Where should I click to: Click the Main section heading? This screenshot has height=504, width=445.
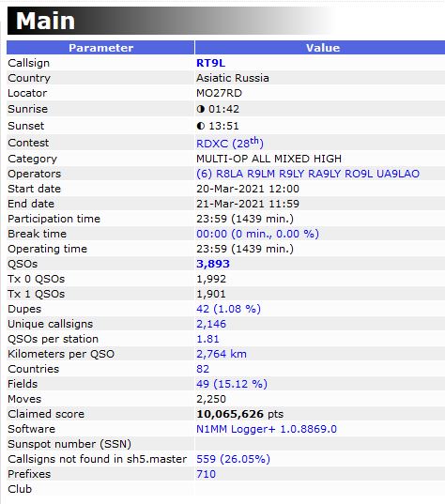(45, 21)
